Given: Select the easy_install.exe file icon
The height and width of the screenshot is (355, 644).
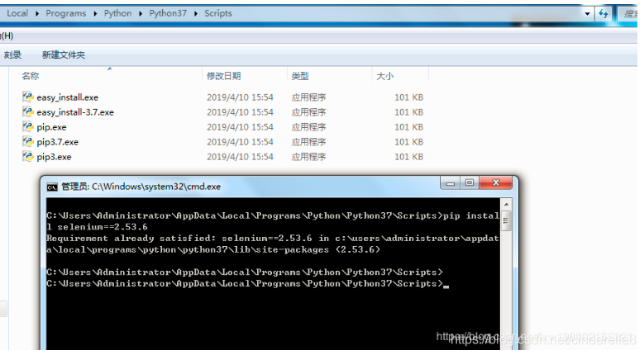Looking at the screenshot, I should click(x=28, y=97).
